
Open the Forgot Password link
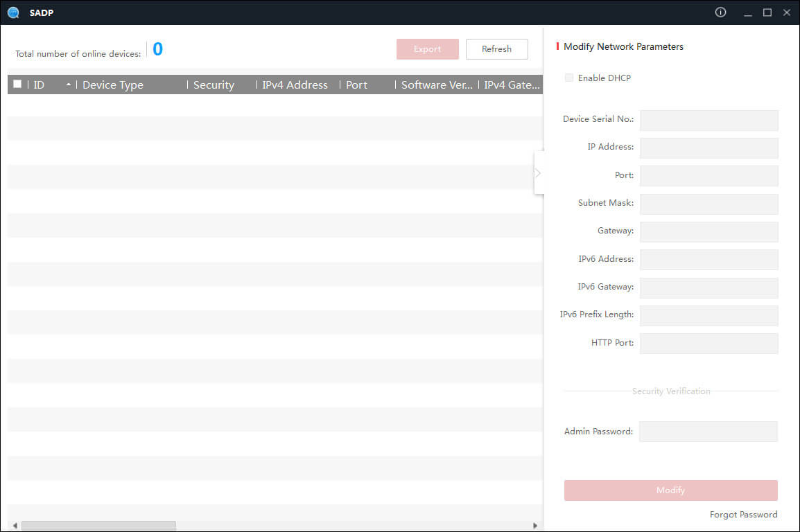tap(743, 515)
